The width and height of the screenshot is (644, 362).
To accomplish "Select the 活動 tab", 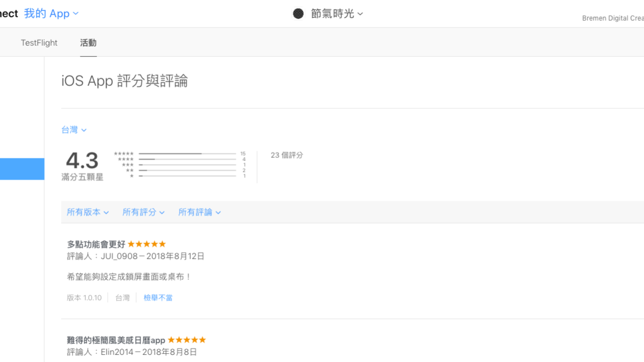I will (x=88, y=43).
